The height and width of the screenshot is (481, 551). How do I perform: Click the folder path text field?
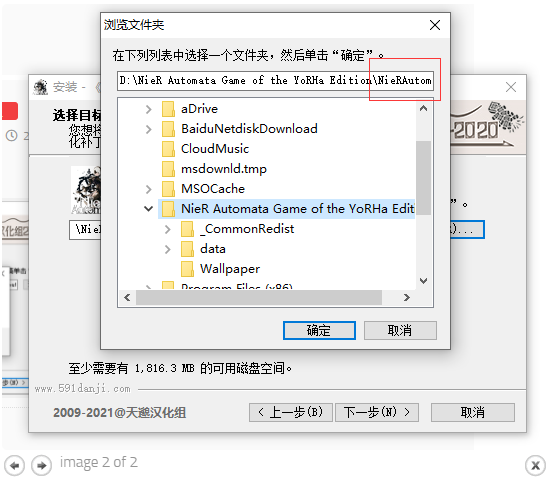click(x=275, y=81)
